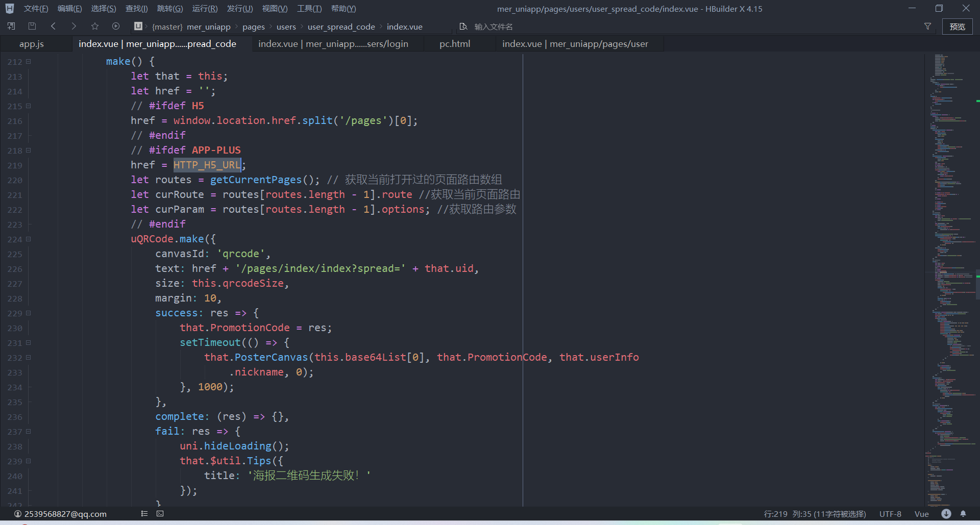Go back with the left arrow icon
Viewport: 980px width, 525px height.
click(53, 26)
